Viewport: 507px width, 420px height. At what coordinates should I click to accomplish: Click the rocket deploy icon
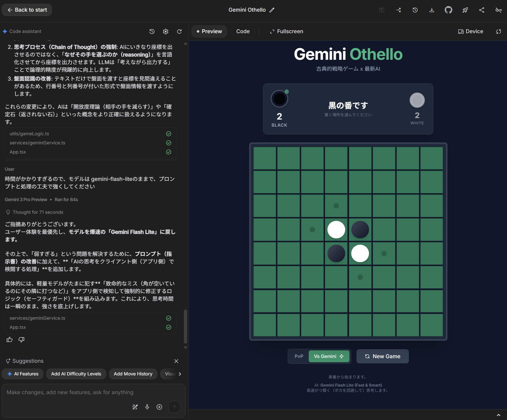pos(465,10)
